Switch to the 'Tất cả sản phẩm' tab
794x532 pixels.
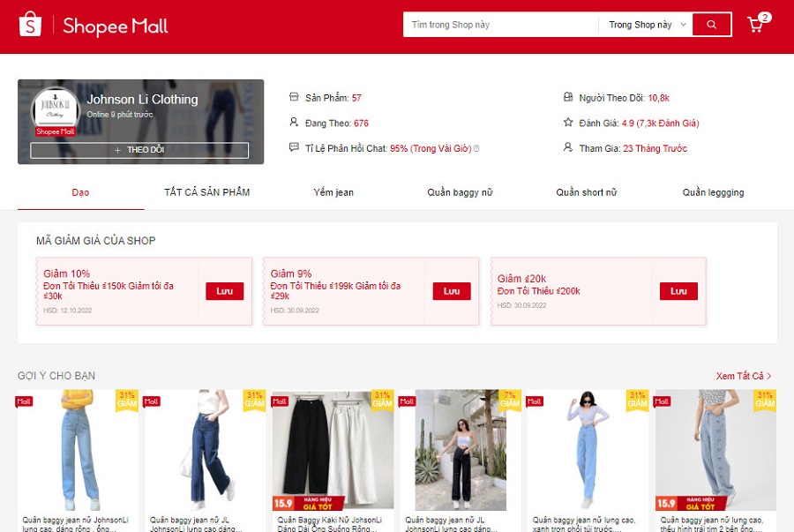(x=206, y=192)
